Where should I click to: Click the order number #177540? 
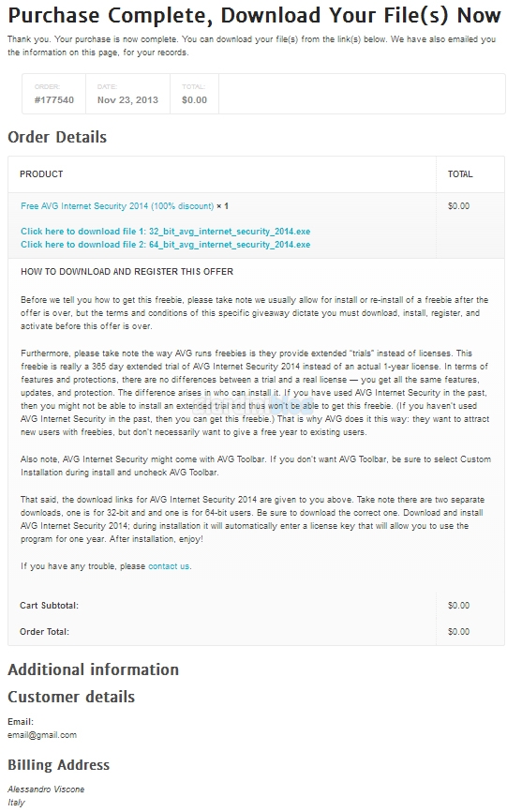[x=54, y=100]
